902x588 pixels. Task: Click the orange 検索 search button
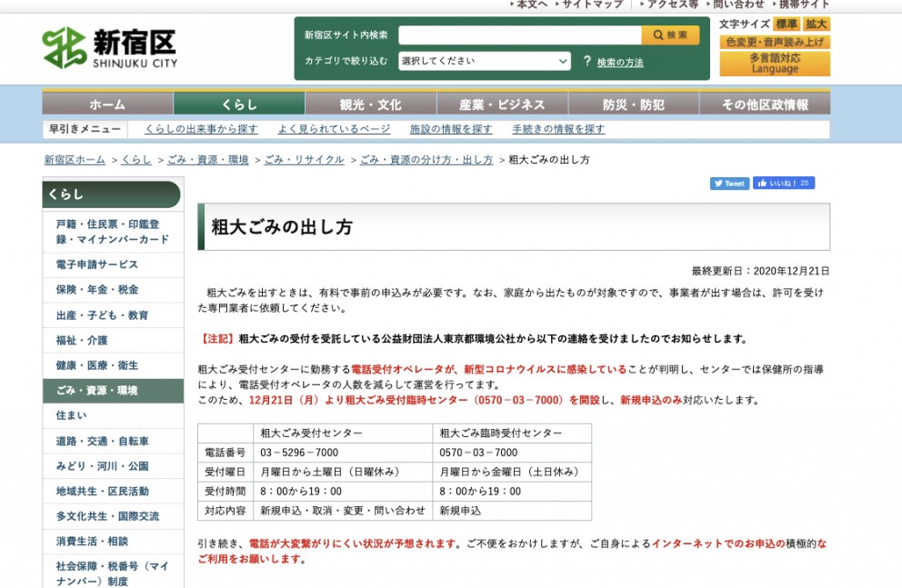(x=670, y=35)
